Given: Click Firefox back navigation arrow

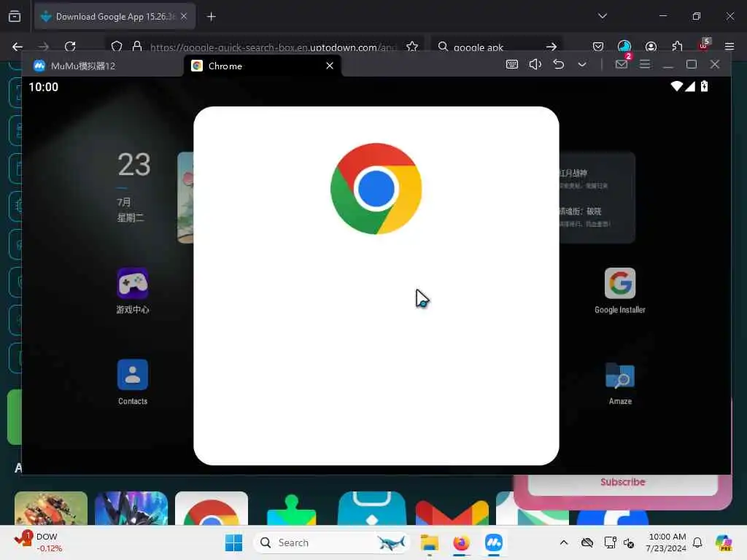Looking at the screenshot, I should pos(18,47).
